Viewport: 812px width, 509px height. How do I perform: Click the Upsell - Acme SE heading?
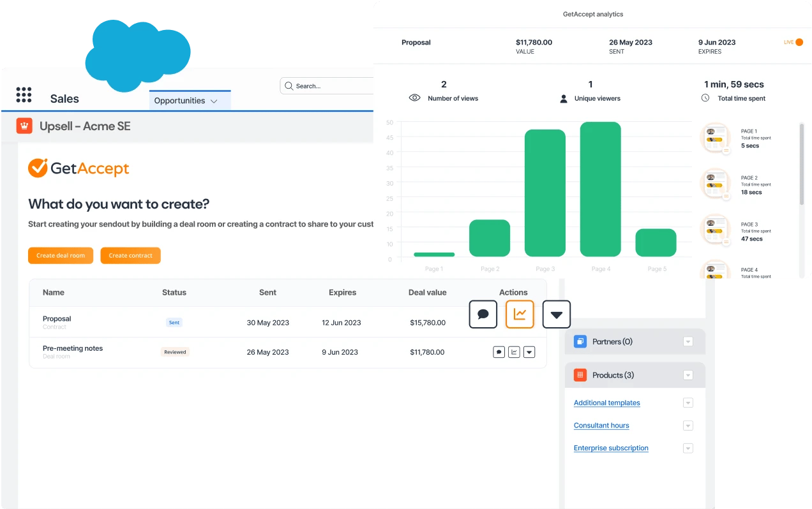(85, 126)
